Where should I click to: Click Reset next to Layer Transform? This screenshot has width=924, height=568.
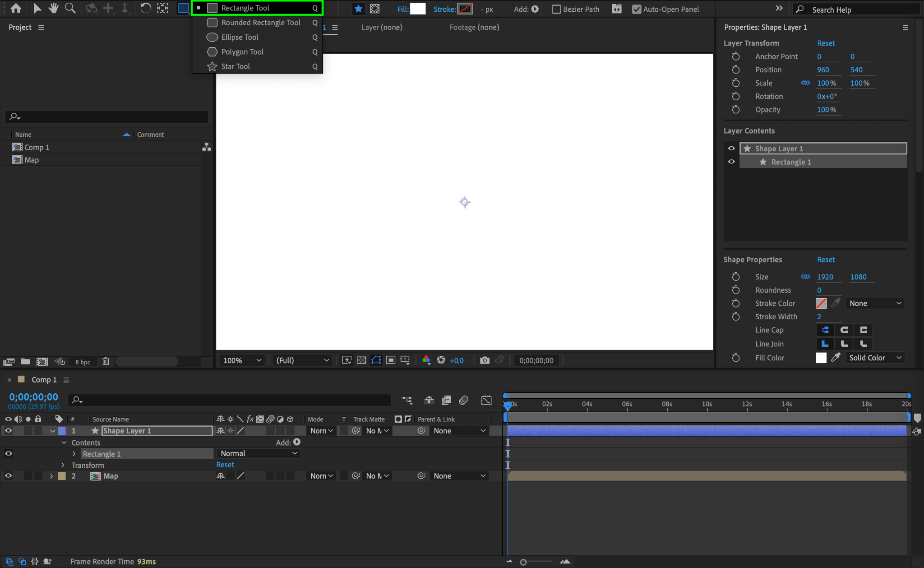click(x=826, y=43)
